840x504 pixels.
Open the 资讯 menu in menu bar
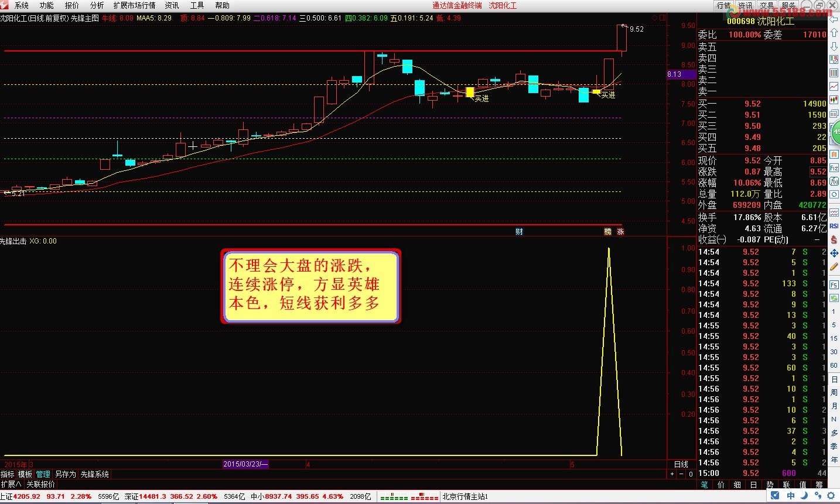(172, 5)
